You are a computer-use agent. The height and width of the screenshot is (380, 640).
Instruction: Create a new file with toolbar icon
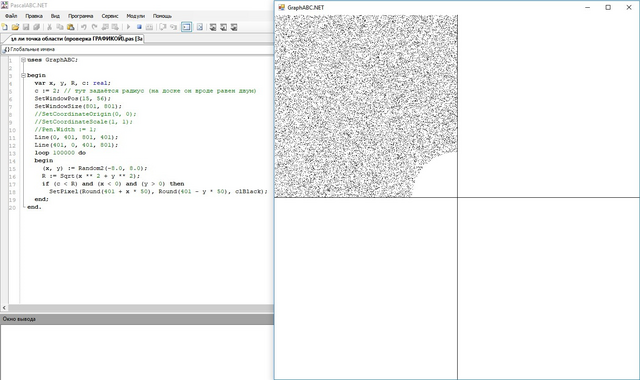pos(5,27)
